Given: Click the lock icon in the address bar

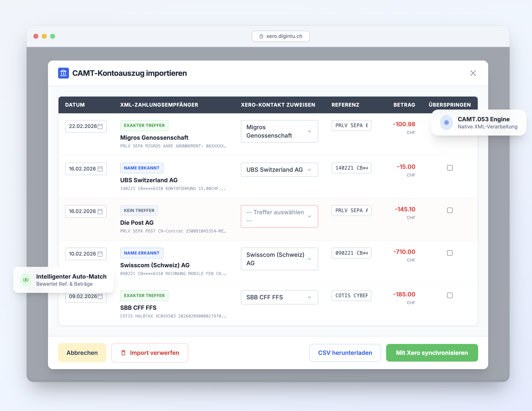Looking at the screenshot, I should tap(261, 36).
